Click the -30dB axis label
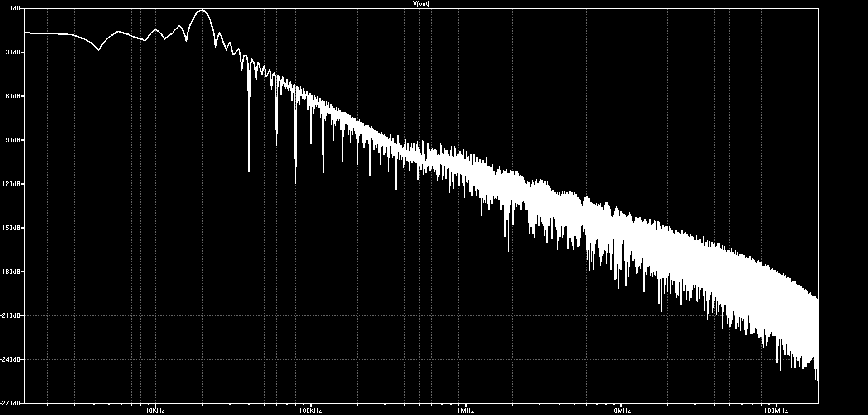This screenshot has width=868, height=415. (12, 52)
